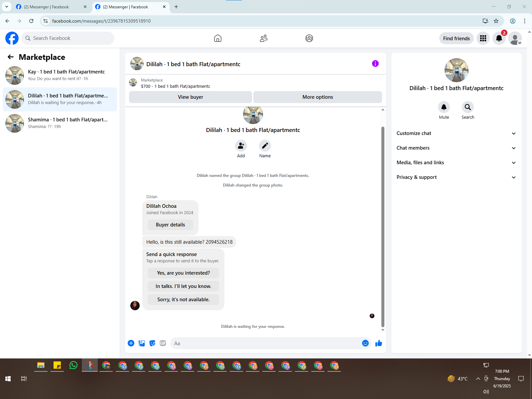Open the purple conversation information icon
Viewport: 532px width, 399px height.
tap(375, 64)
